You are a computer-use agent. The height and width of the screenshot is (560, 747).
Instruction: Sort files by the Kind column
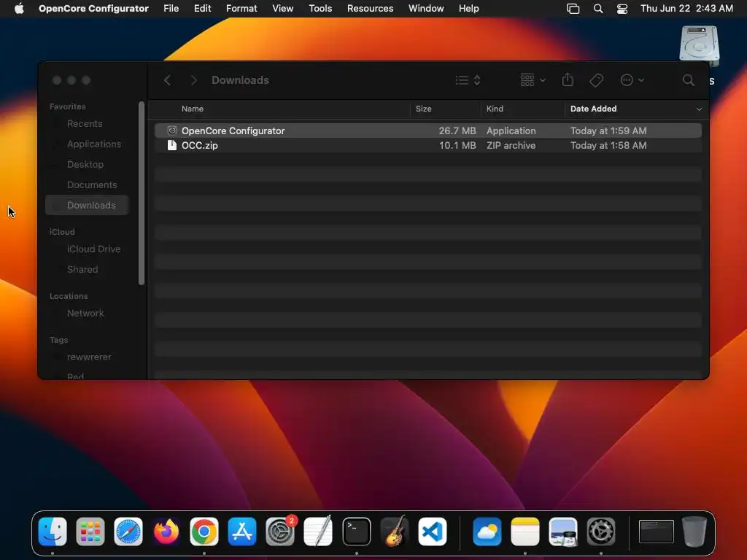pos(495,109)
